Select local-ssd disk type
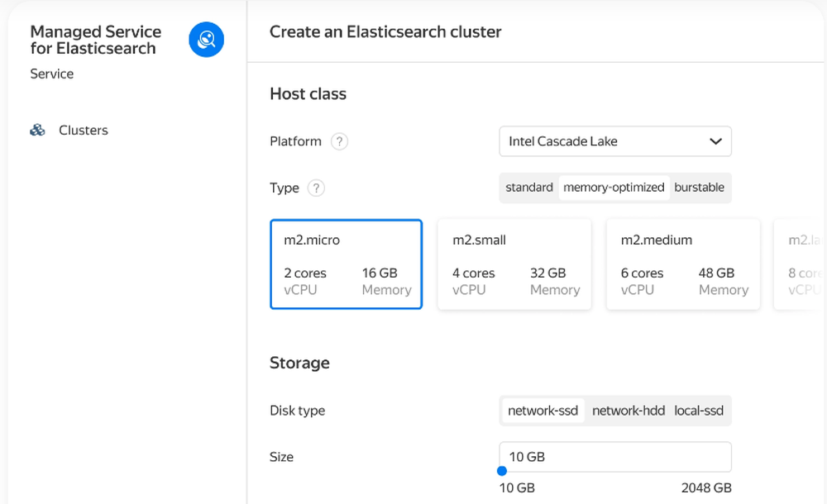 tap(699, 411)
